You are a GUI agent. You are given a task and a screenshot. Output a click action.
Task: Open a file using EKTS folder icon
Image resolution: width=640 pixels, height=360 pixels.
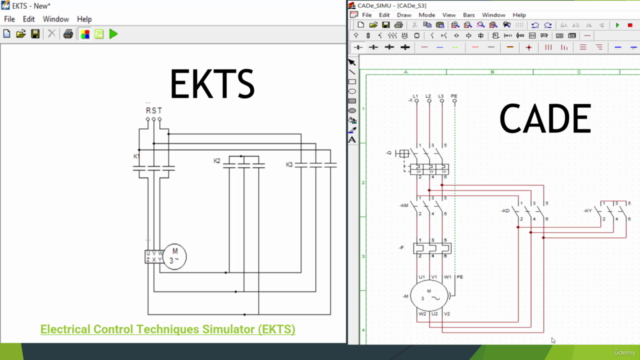click(21, 34)
